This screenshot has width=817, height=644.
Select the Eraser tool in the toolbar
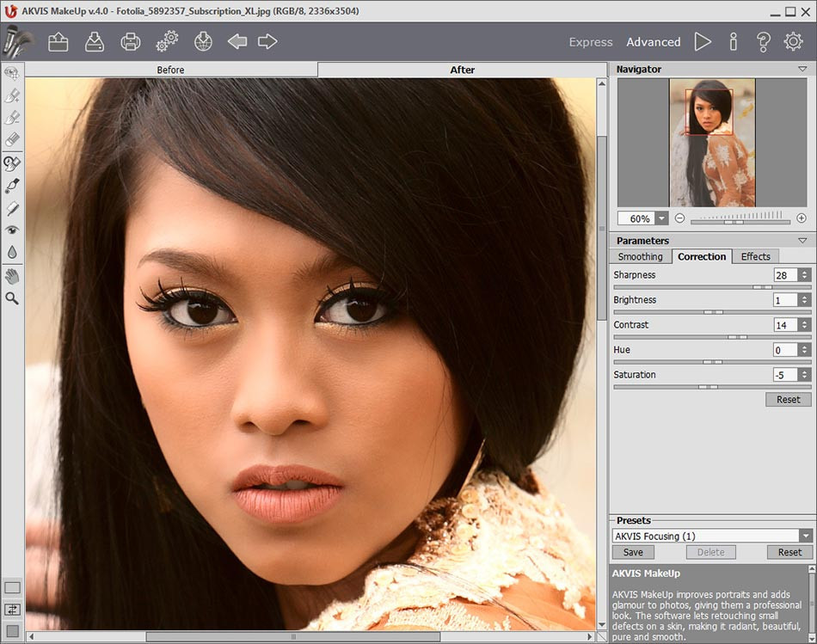pyautogui.click(x=12, y=140)
